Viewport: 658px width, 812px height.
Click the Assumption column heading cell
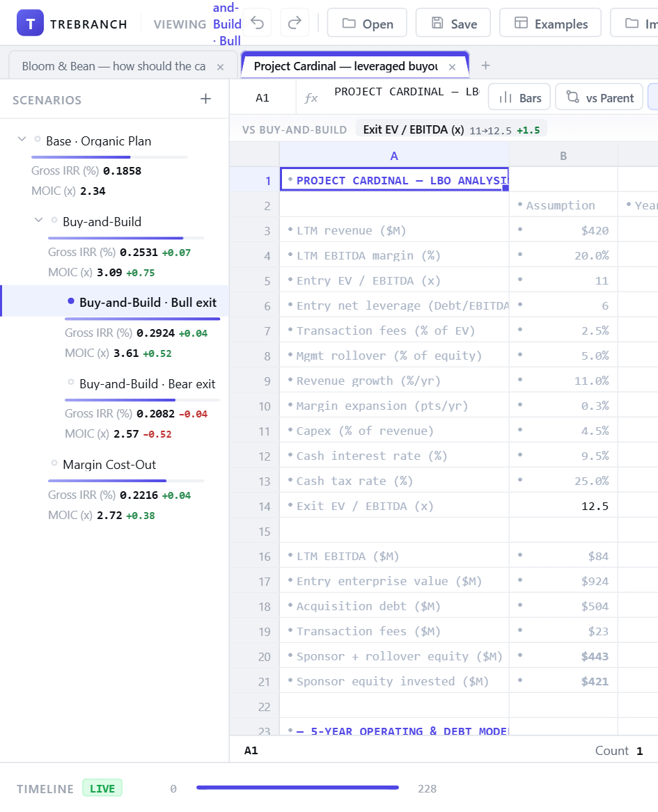(563, 205)
